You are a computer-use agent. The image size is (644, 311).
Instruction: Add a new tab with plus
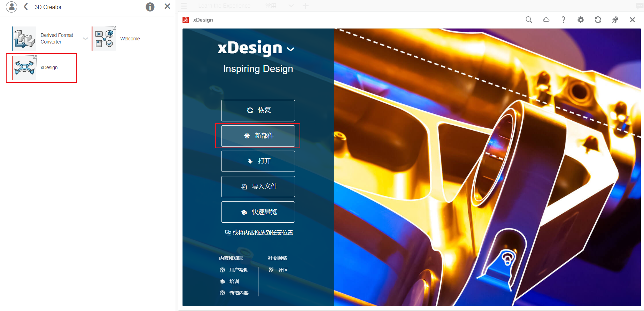click(305, 6)
